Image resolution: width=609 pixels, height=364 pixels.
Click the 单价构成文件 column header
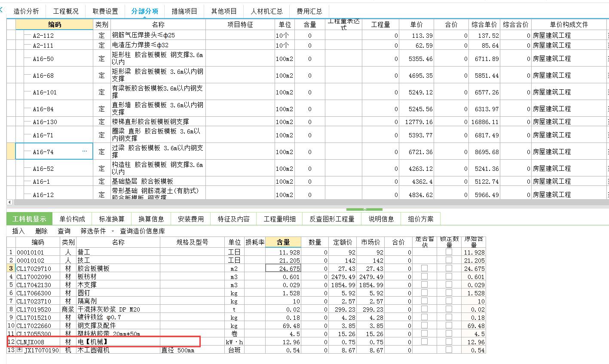pos(569,24)
